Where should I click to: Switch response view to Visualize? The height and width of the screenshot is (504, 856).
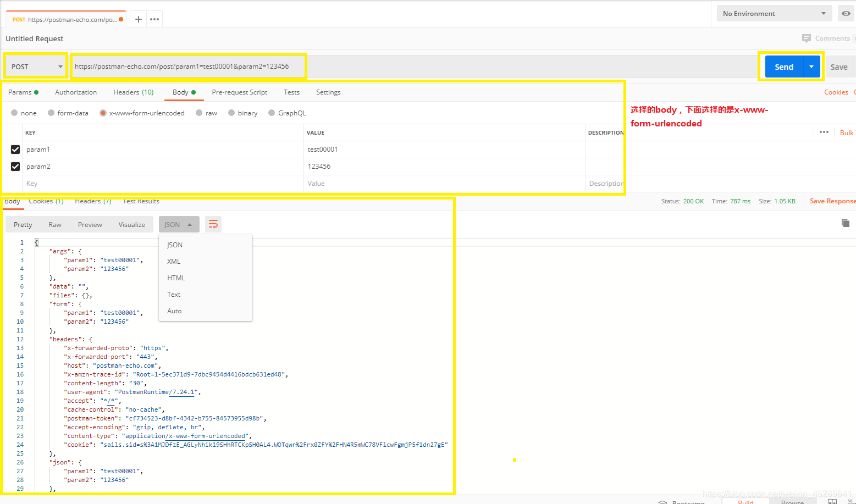(132, 224)
